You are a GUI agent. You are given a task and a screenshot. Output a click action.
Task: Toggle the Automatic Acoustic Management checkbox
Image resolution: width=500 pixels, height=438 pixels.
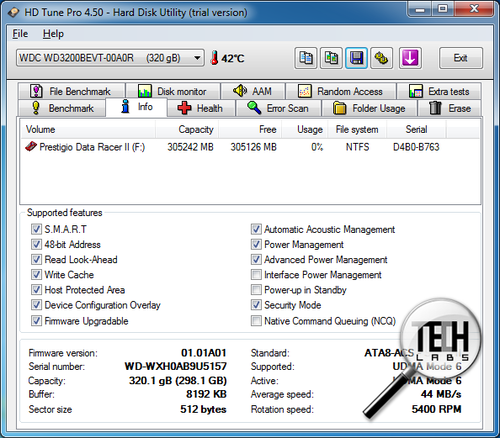coord(256,229)
